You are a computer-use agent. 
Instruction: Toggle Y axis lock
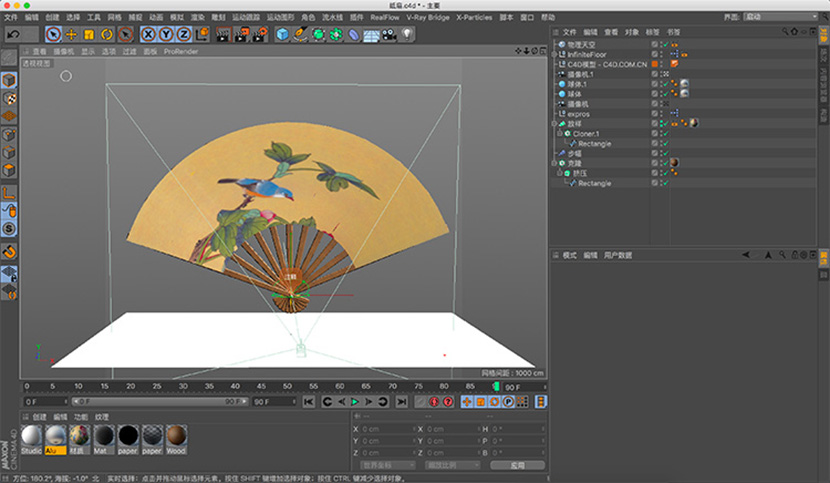[x=166, y=34]
